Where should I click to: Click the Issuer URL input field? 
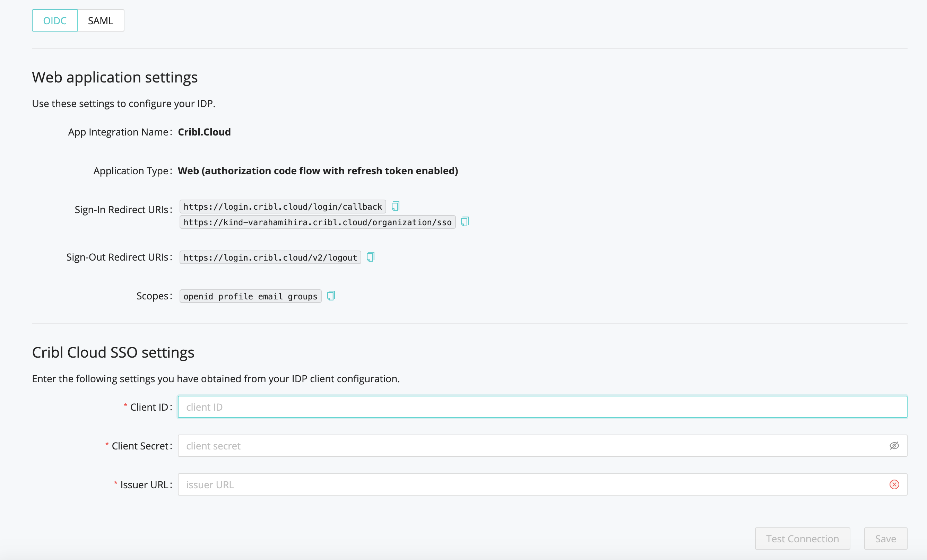click(543, 484)
